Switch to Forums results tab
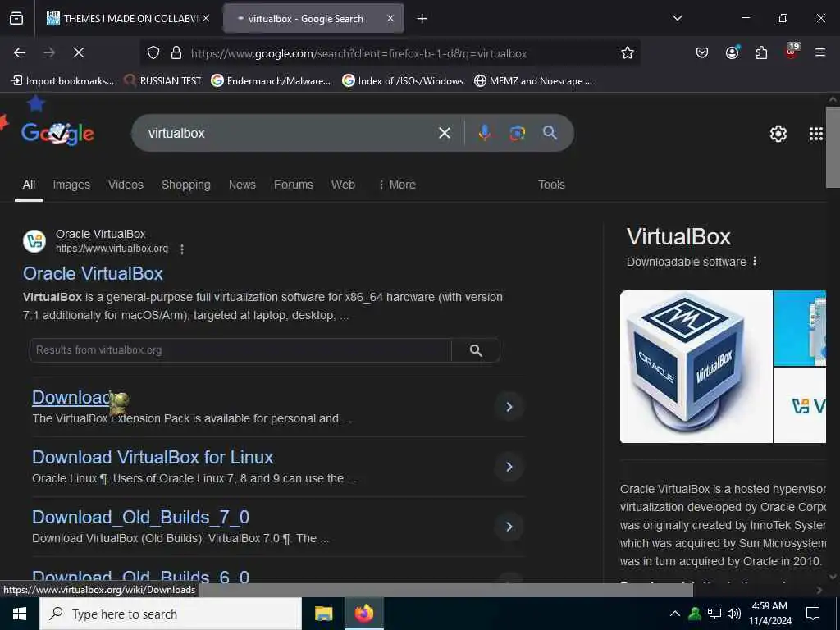This screenshot has height=630, width=840. point(294,185)
